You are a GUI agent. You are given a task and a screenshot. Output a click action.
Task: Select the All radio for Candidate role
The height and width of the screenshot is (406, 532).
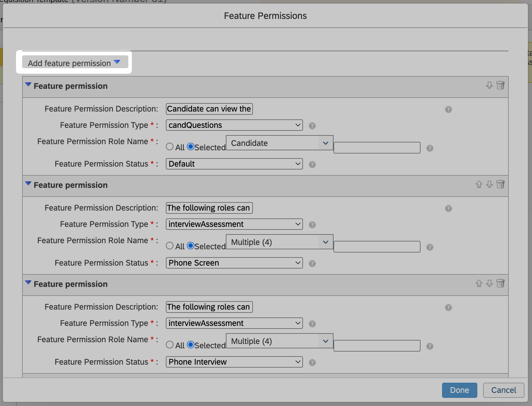click(x=170, y=146)
